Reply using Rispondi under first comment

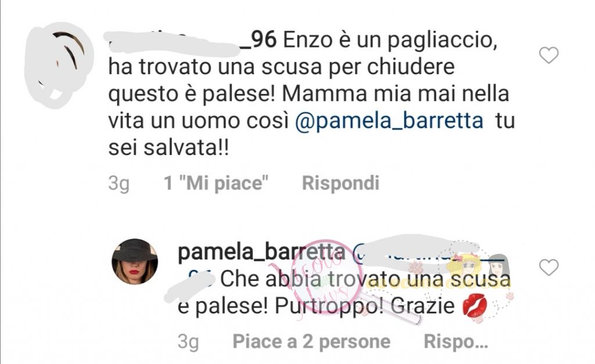tap(340, 183)
